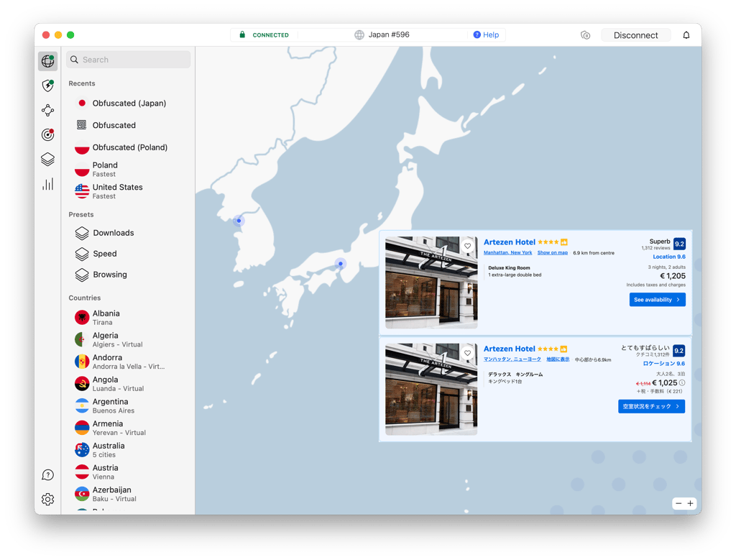Click hotel photo in English card
Screen dimensions: 736x560
point(431,283)
